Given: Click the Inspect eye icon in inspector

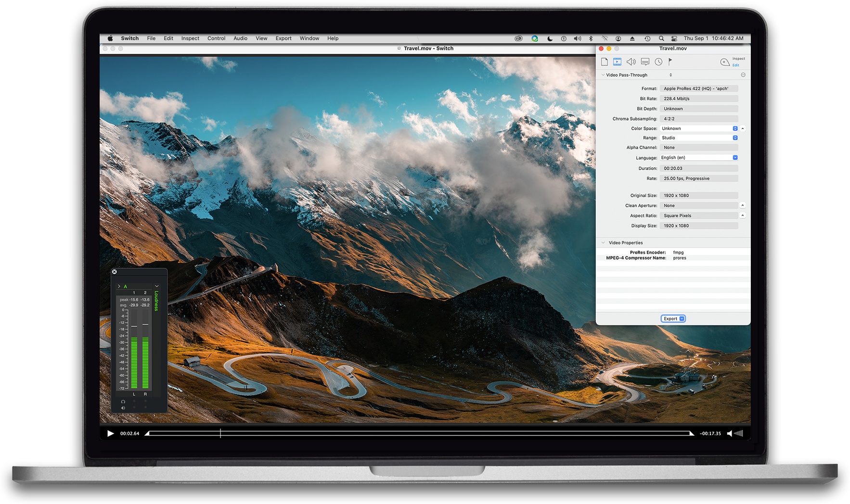Looking at the screenshot, I should pos(725,62).
